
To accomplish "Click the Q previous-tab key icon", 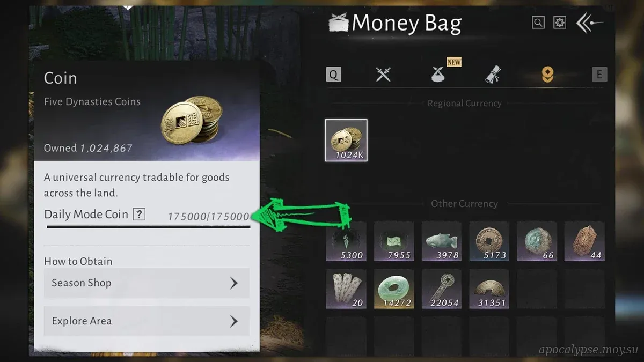I will click(x=333, y=75).
